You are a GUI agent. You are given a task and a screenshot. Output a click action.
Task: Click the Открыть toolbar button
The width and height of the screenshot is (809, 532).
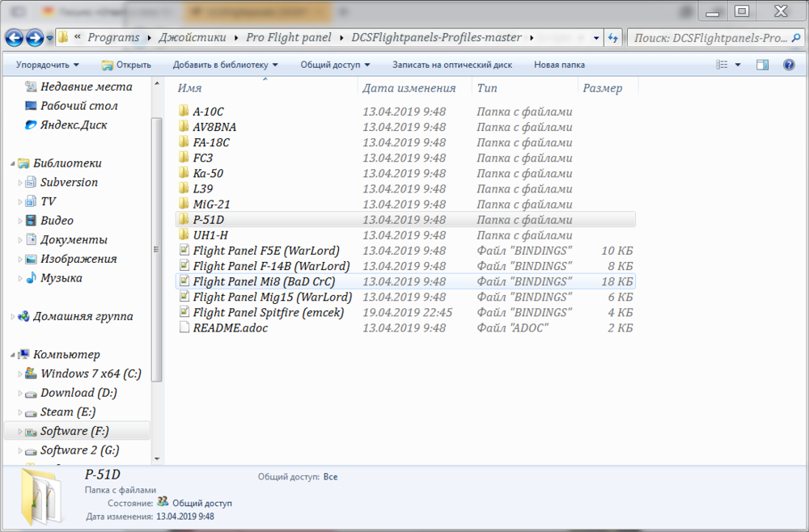pyautogui.click(x=126, y=65)
